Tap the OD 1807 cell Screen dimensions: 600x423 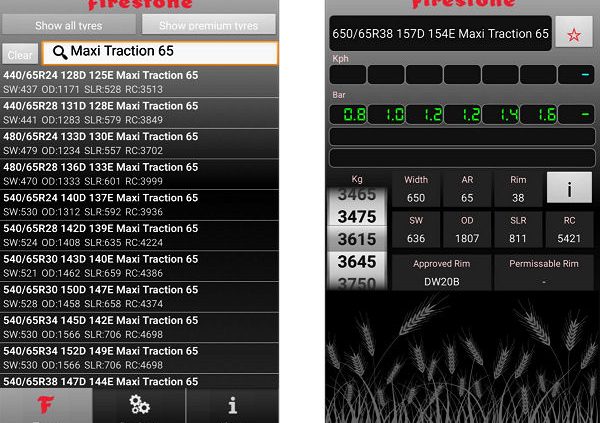point(467,230)
